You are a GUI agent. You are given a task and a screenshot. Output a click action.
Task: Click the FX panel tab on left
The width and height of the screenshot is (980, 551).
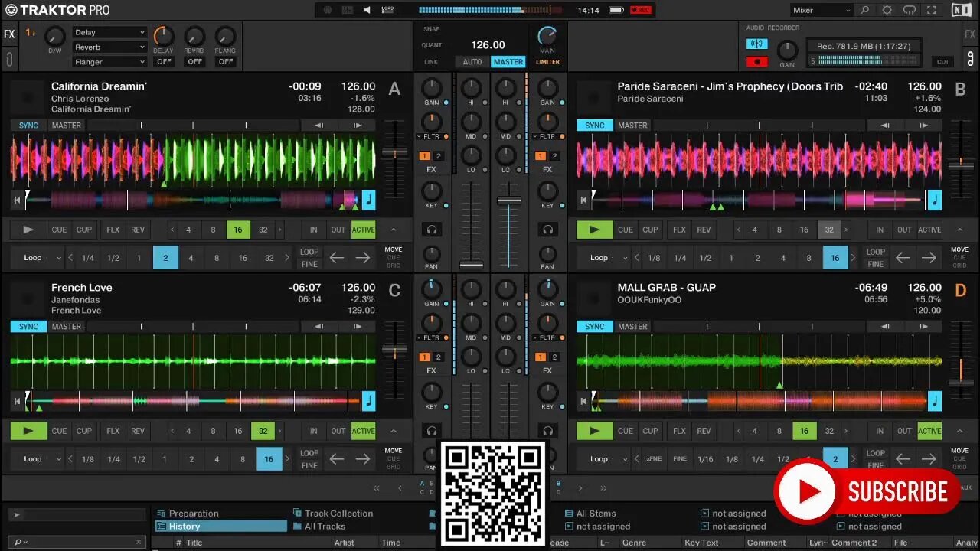9,34
